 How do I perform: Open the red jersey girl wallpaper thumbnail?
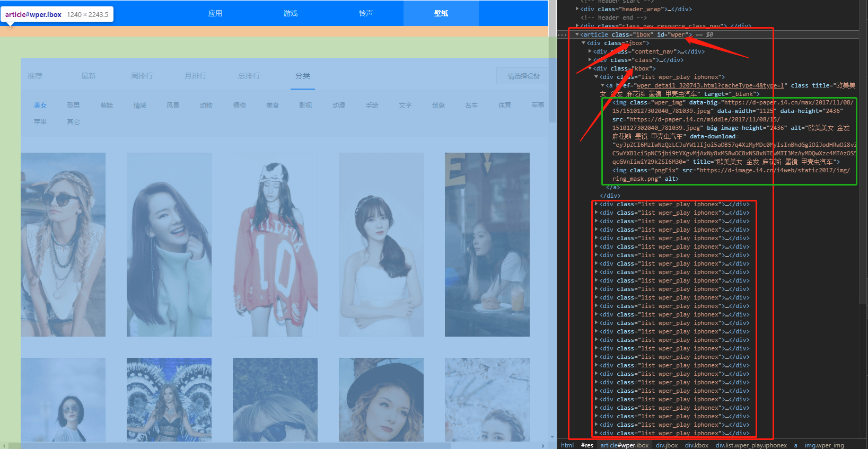275,244
